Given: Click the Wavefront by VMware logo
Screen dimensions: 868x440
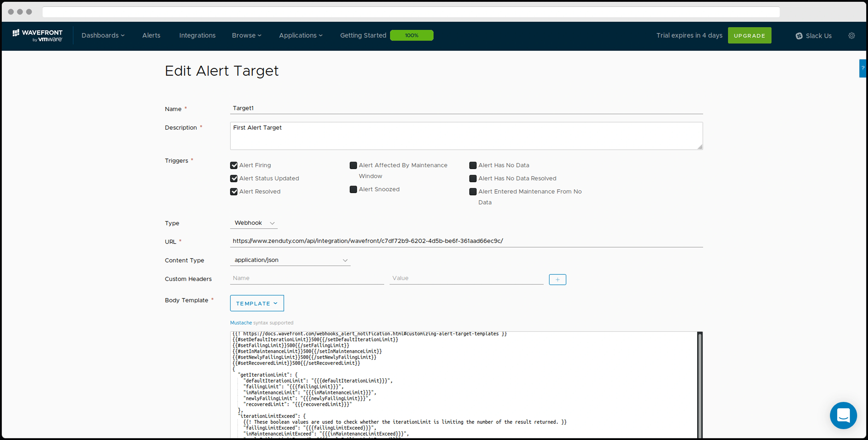Looking at the screenshot, I should click(37, 35).
